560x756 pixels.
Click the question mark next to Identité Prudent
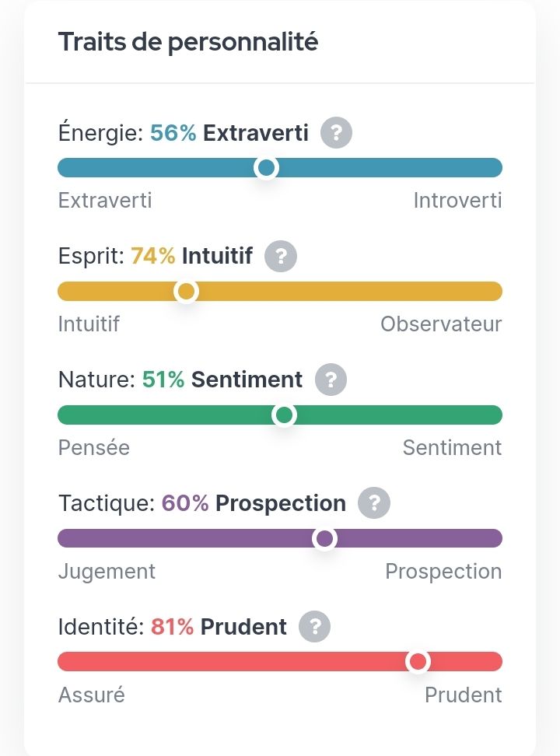pyautogui.click(x=314, y=626)
